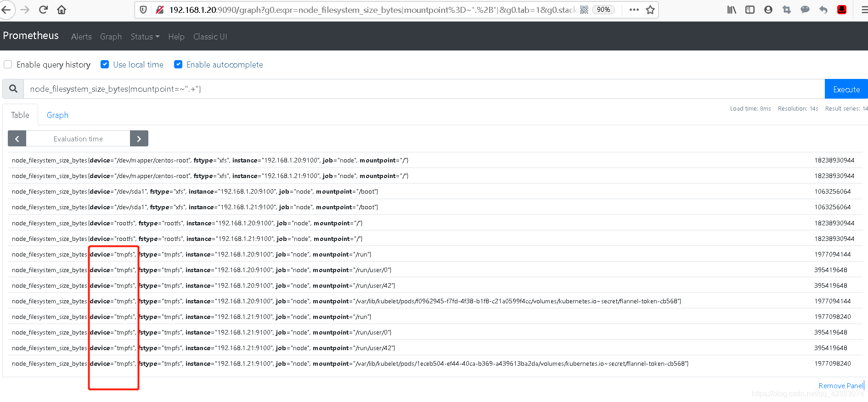Click the insecure connection lock icon

coord(159,10)
